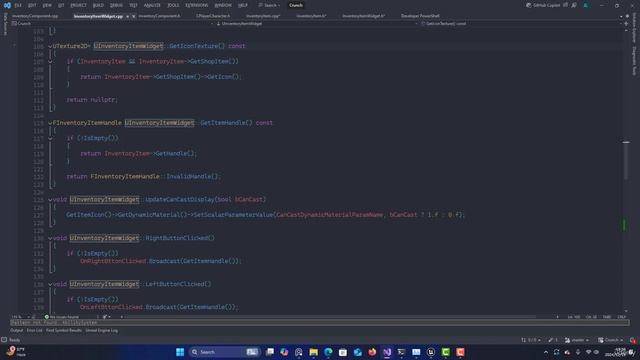Click the CRLF line ending indicator
Screen dimensions: 640x360
(x=621, y=317)
